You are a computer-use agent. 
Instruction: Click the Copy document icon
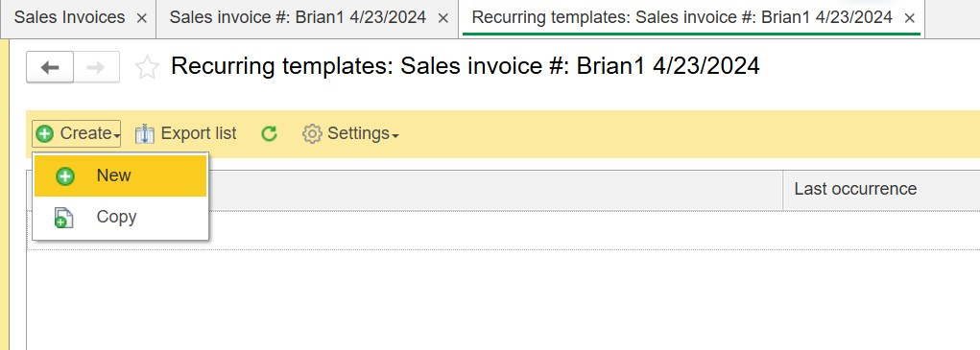coord(63,218)
